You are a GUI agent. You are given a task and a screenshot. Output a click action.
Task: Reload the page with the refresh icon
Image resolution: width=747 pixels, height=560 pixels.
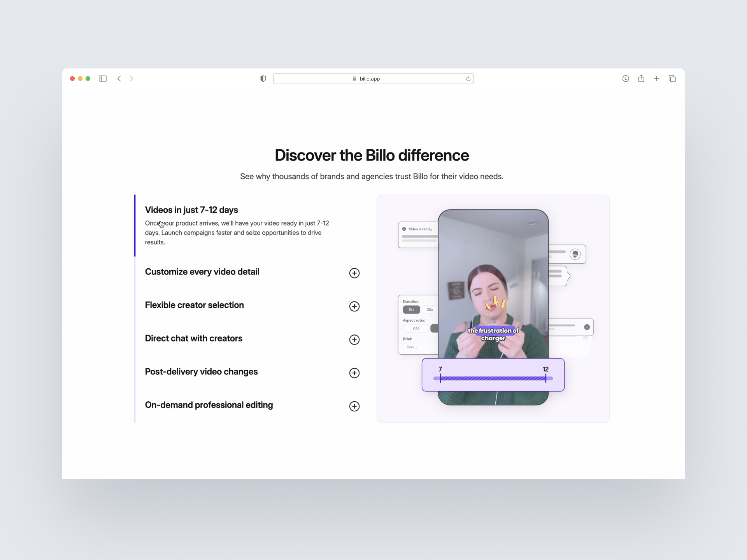click(x=468, y=79)
